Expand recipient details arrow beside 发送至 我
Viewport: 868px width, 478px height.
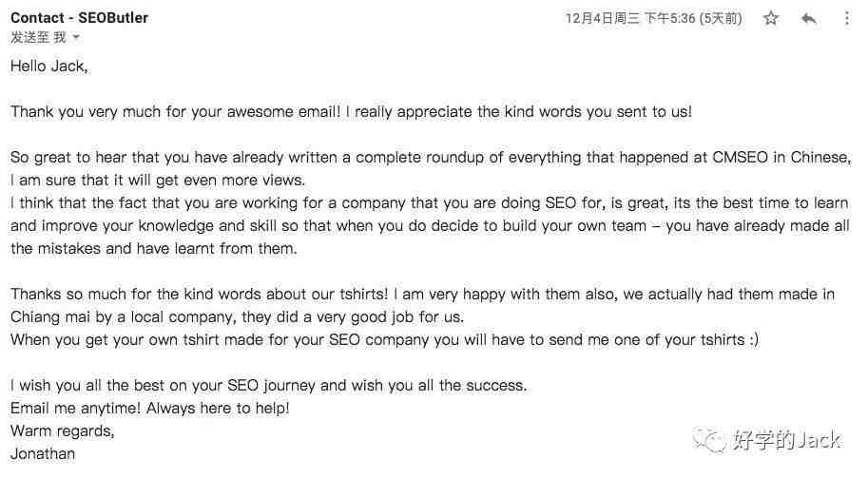point(76,38)
